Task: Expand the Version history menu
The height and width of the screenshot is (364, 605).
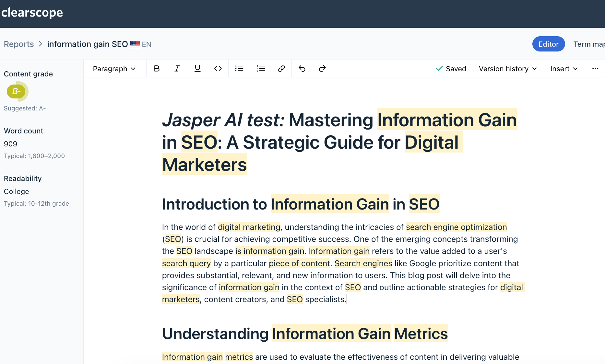Action: point(508,69)
